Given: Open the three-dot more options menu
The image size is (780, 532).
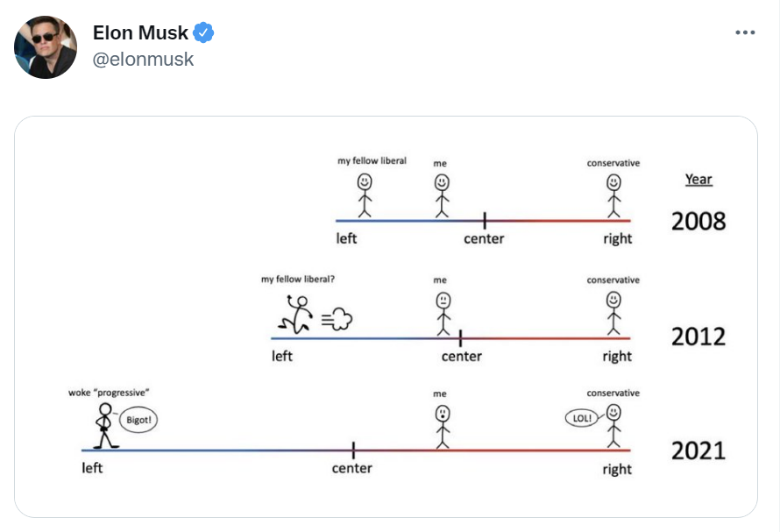Looking at the screenshot, I should [745, 32].
